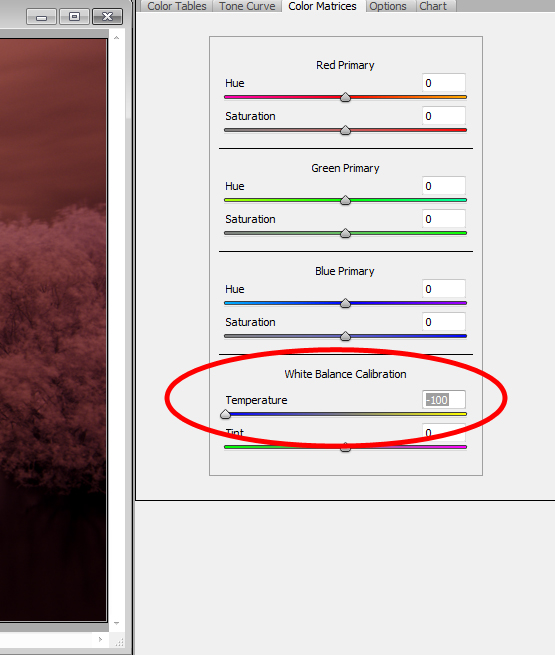Open the Tone Curve tab
Viewport: 555px width, 655px height.
[x=247, y=6]
